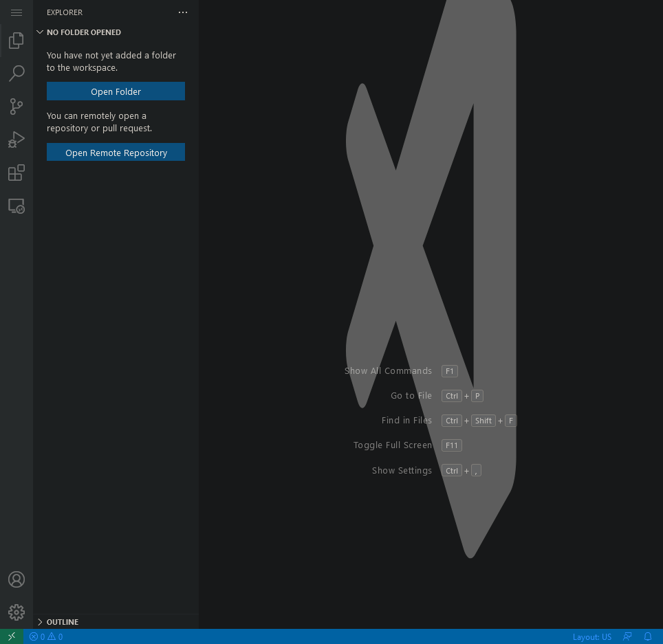Click the F11 key hint
This screenshot has height=644, width=663.
(452, 445)
